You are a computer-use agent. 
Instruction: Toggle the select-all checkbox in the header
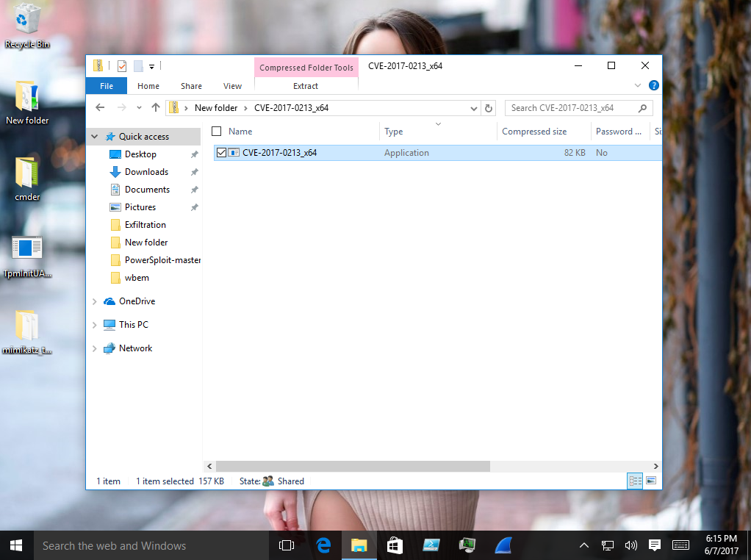[x=217, y=132]
